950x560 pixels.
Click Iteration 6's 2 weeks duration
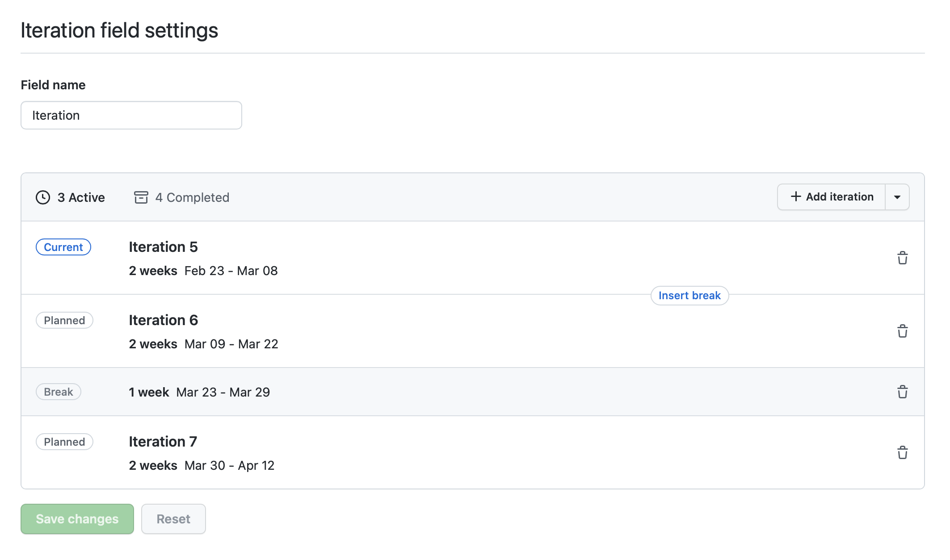(x=153, y=344)
